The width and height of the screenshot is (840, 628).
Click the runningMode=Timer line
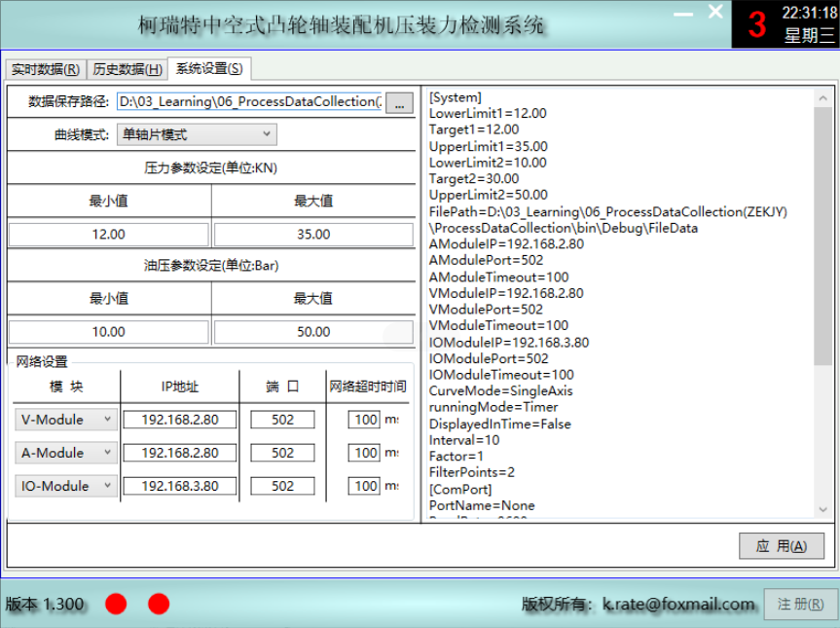(493, 407)
